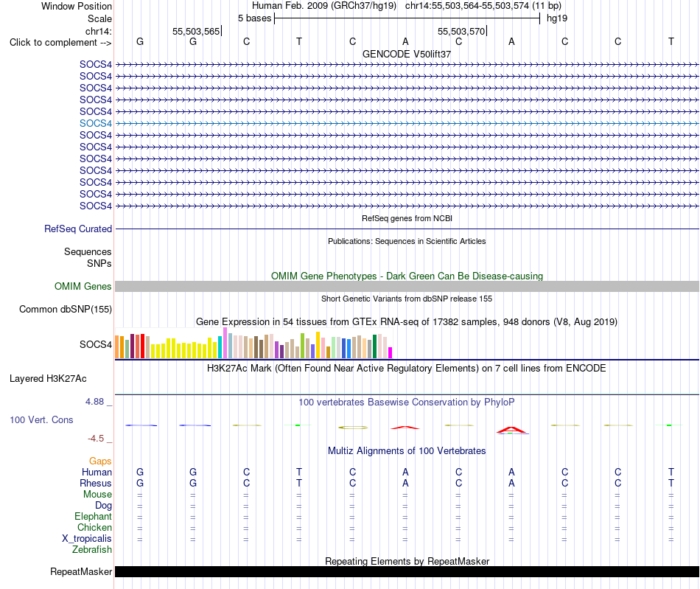Click the -4.5 PhyloP lower scale value
700x589 pixels.
96,439
